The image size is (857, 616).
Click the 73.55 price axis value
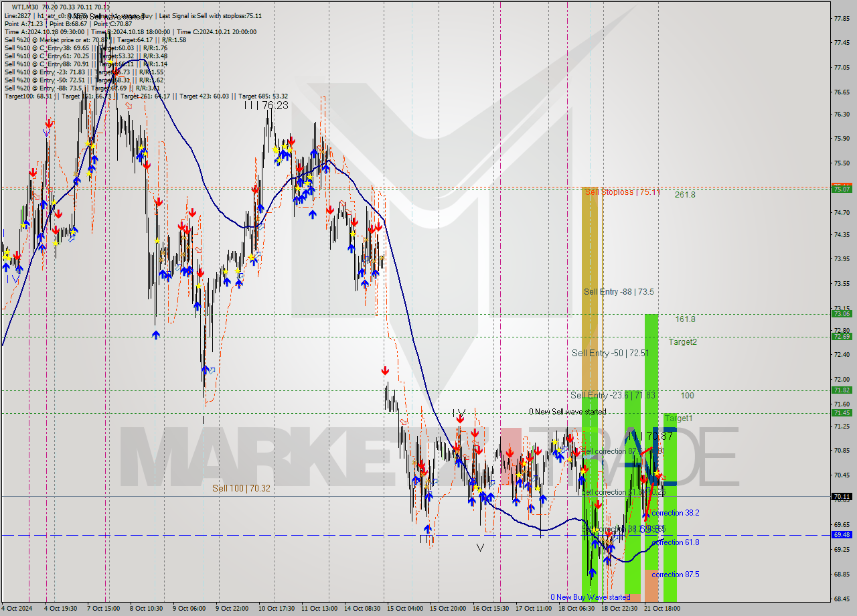pyautogui.click(x=842, y=283)
